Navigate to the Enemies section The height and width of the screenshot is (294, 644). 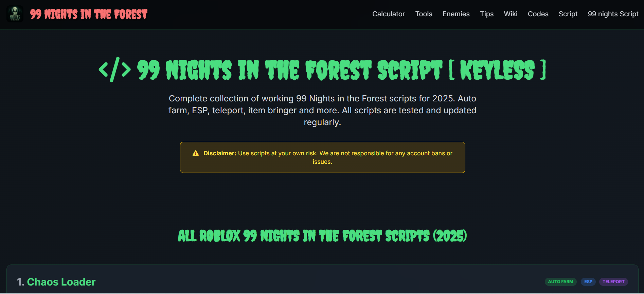tap(456, 14)
